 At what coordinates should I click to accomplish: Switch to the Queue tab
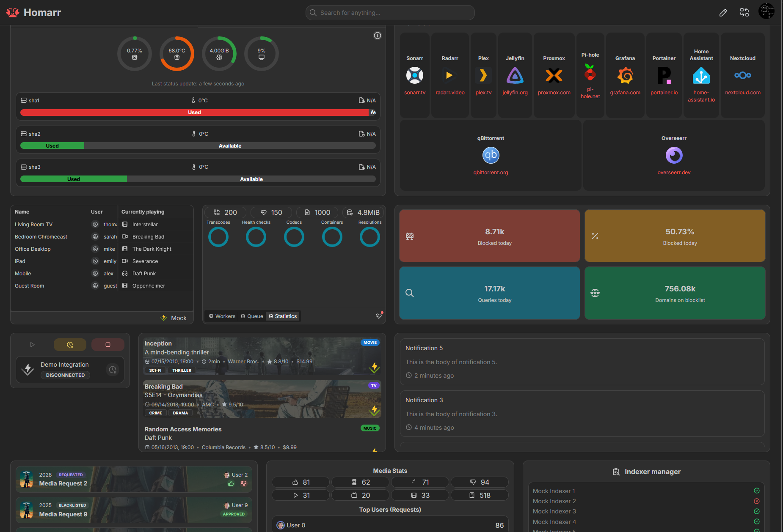252,316
